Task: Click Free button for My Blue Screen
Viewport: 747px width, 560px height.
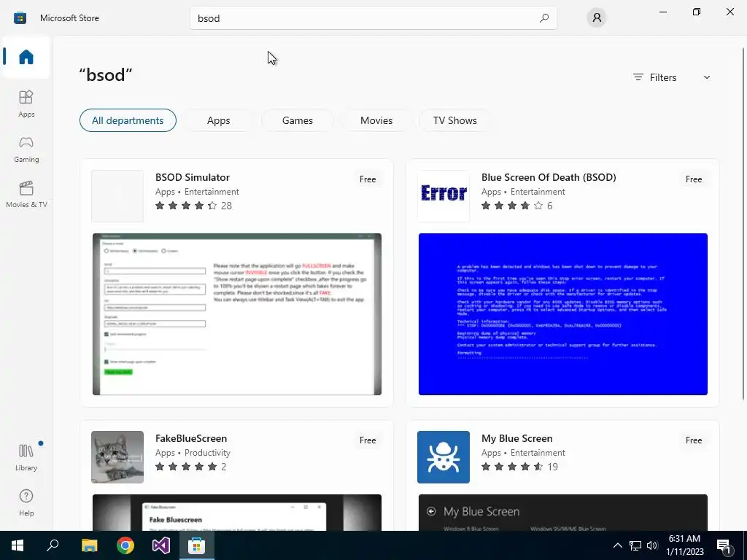Action: tap(694, 440)
